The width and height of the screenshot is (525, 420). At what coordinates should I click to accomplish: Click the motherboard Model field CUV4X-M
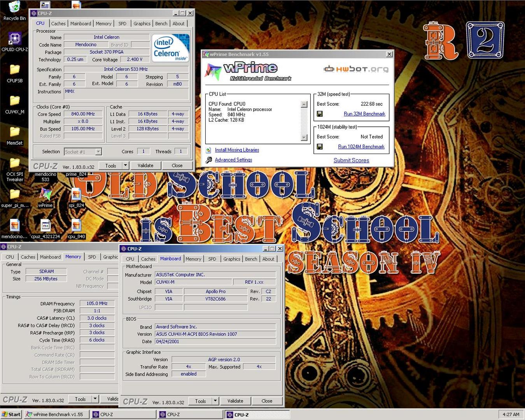(193, 282)
